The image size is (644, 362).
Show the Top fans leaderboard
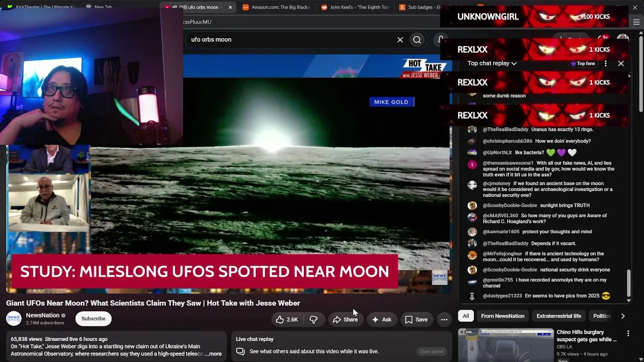click(x=583, y=63)
